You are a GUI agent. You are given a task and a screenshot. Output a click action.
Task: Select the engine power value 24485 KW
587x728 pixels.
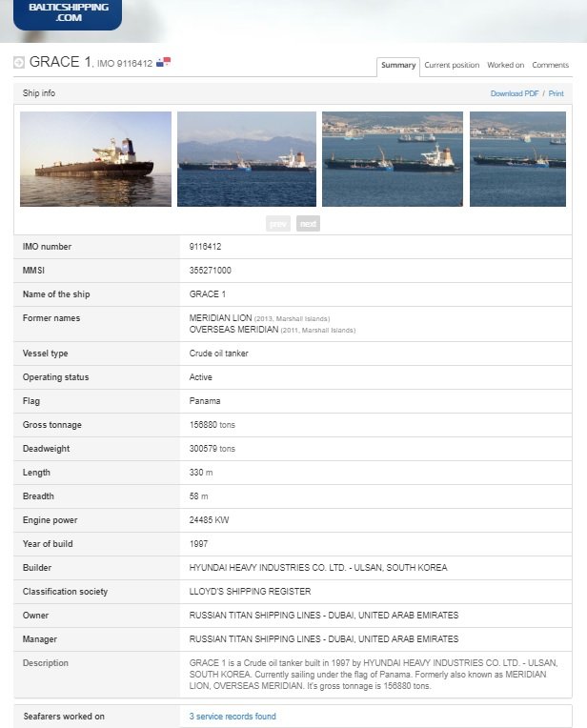[x=209, y=520]
